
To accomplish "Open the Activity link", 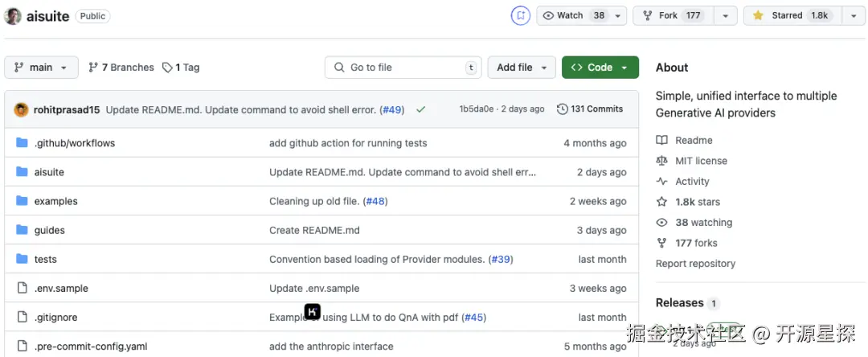I will (692, 182).
